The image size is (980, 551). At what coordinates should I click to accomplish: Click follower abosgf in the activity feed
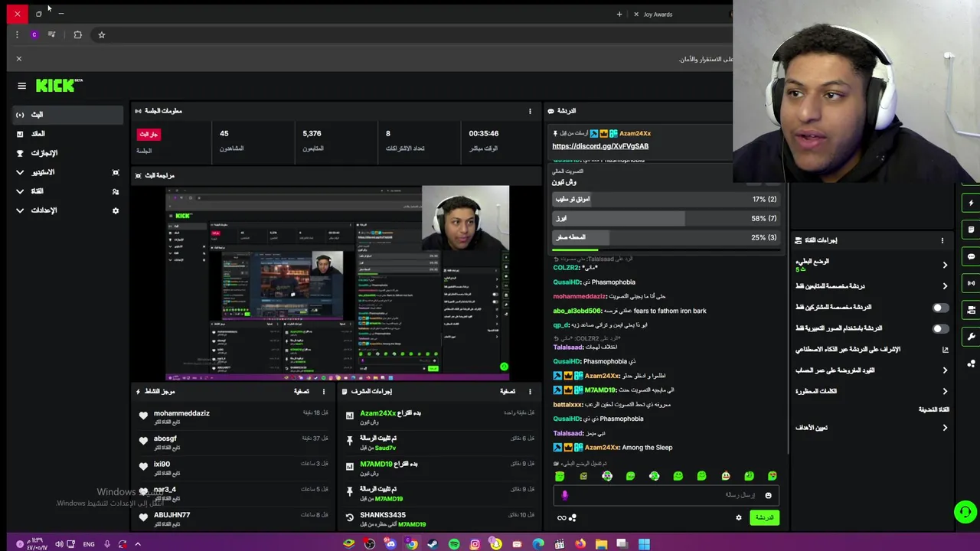pyautogui.click(x=165, y=439)
